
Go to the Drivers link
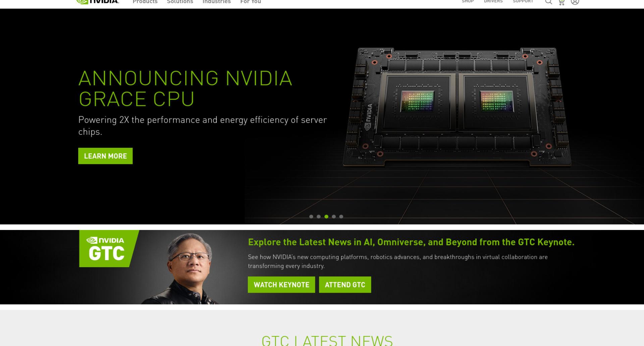point(493,1)
